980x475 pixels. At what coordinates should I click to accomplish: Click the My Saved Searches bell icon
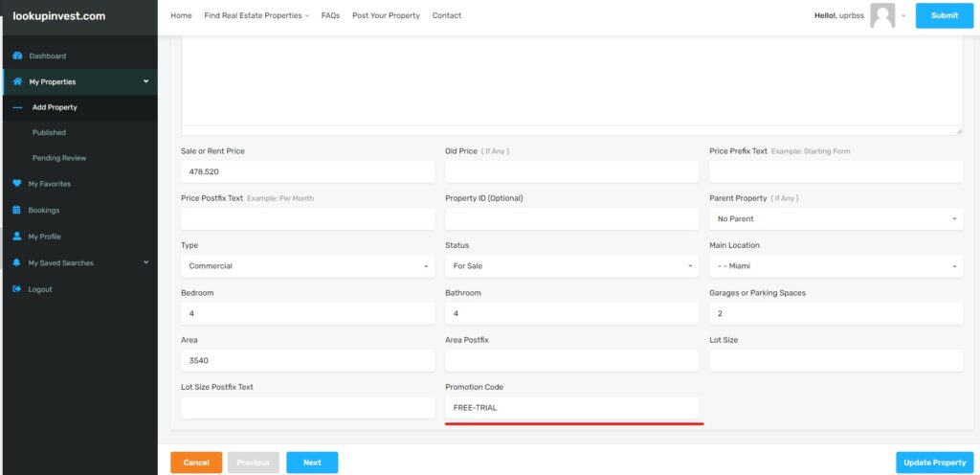[x=17, y=262]
